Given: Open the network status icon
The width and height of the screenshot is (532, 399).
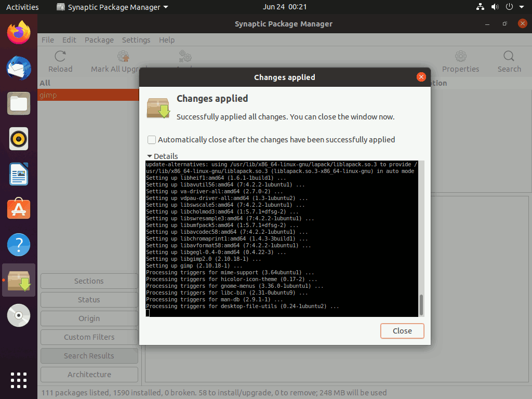Looking at the screenshot, I should pyautogui.click(x=480, y=7).
